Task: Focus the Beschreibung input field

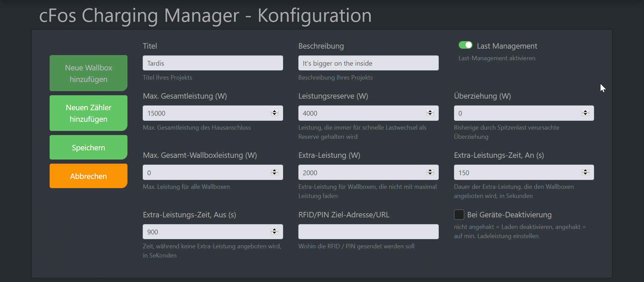Action: coord(368,63)
